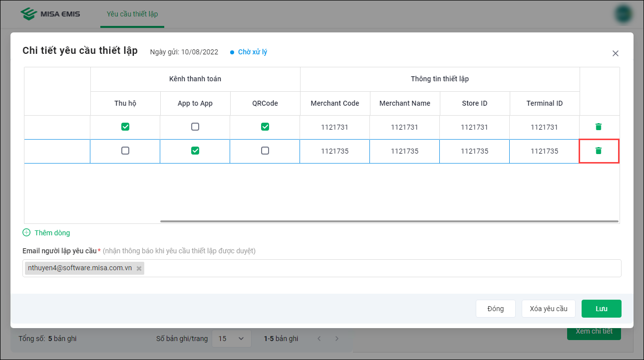Uncheck QRCode for row 1121731
The width and height of the screenshot is (644, 360).
[265, 127]
